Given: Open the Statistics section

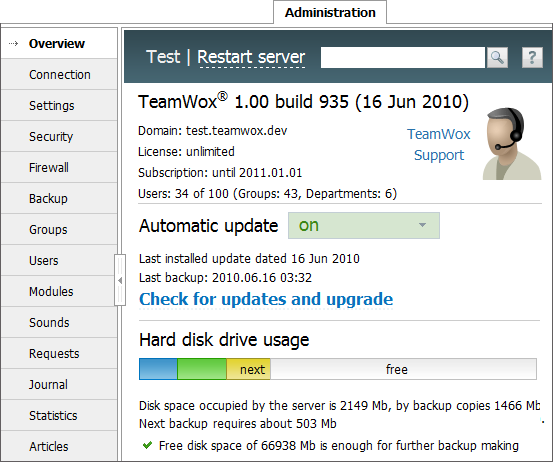Looking at the screenshot, I should (x=59, y=416).
